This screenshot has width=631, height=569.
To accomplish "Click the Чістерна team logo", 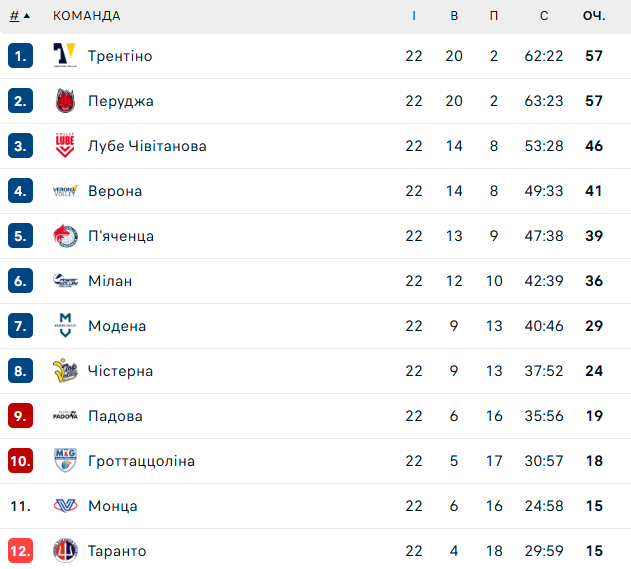I will tap(65, 371).
